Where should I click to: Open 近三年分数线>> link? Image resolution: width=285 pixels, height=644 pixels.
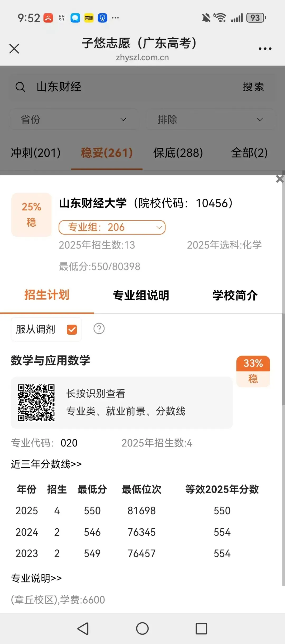[x=46, y=464]
